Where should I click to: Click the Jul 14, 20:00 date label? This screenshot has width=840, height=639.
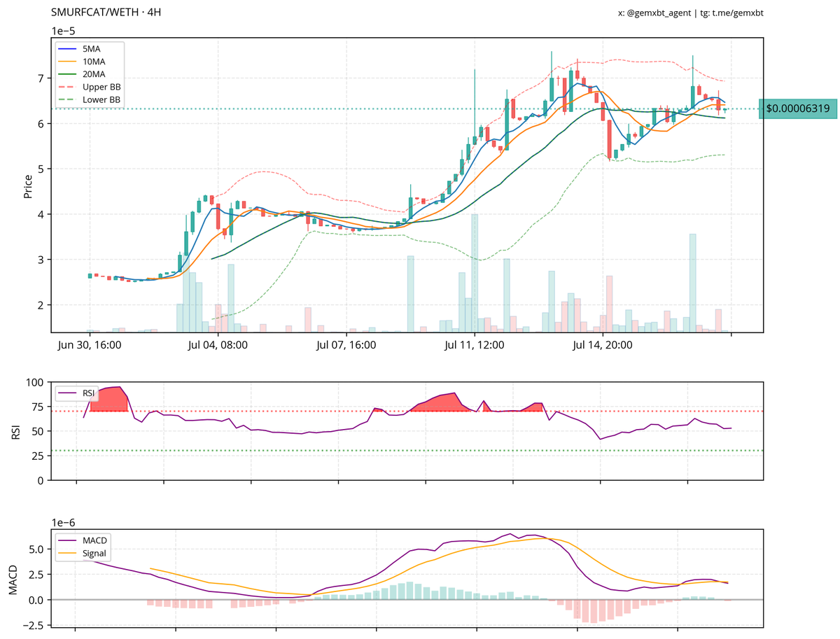[603, 345]
